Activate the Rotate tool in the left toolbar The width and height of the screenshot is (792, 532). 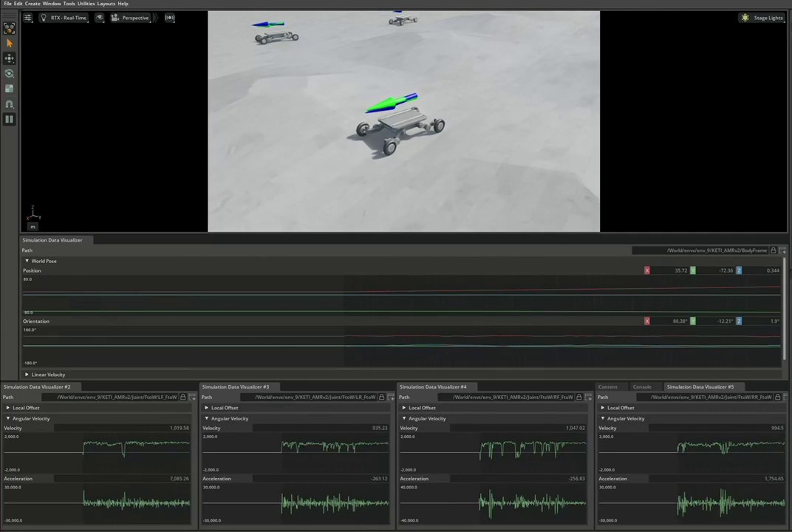tap(9, 74)
